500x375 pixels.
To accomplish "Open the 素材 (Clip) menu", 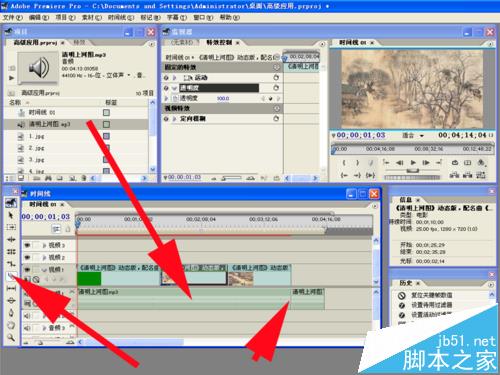I will pos(92,17).
